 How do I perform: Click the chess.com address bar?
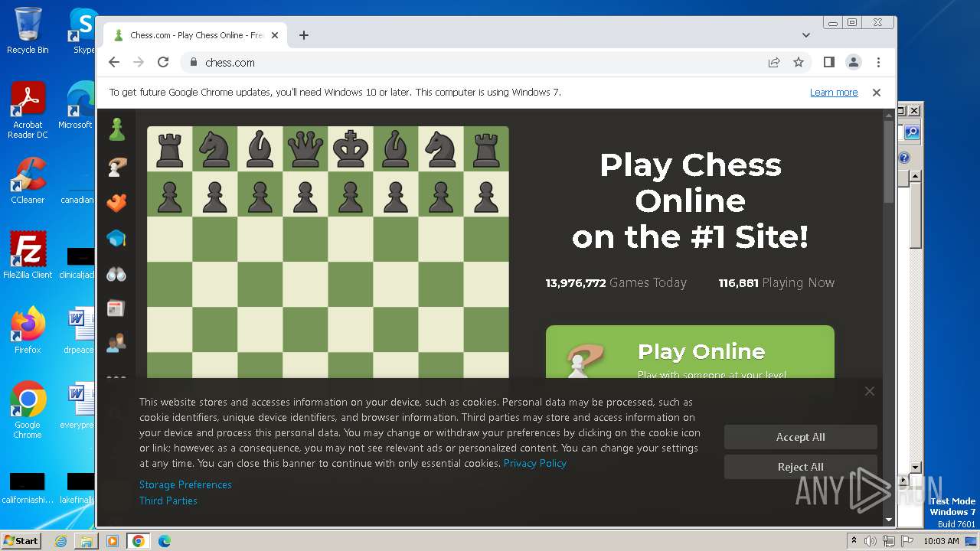pyautogui.click(x=475, y=62)
